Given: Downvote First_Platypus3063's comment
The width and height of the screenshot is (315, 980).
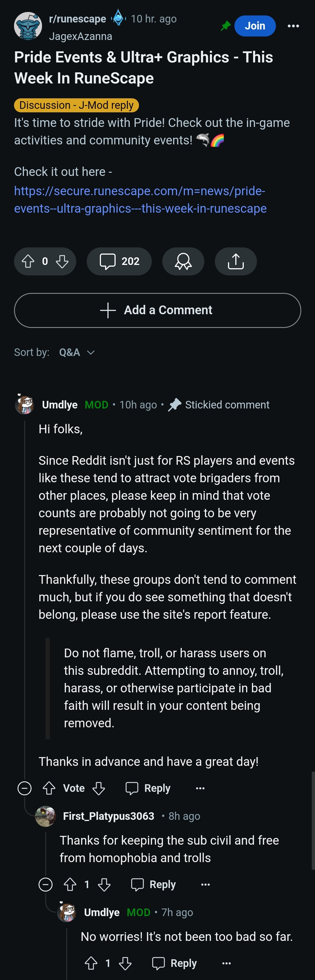Looking at the screenshot, I should click(104, 885).
